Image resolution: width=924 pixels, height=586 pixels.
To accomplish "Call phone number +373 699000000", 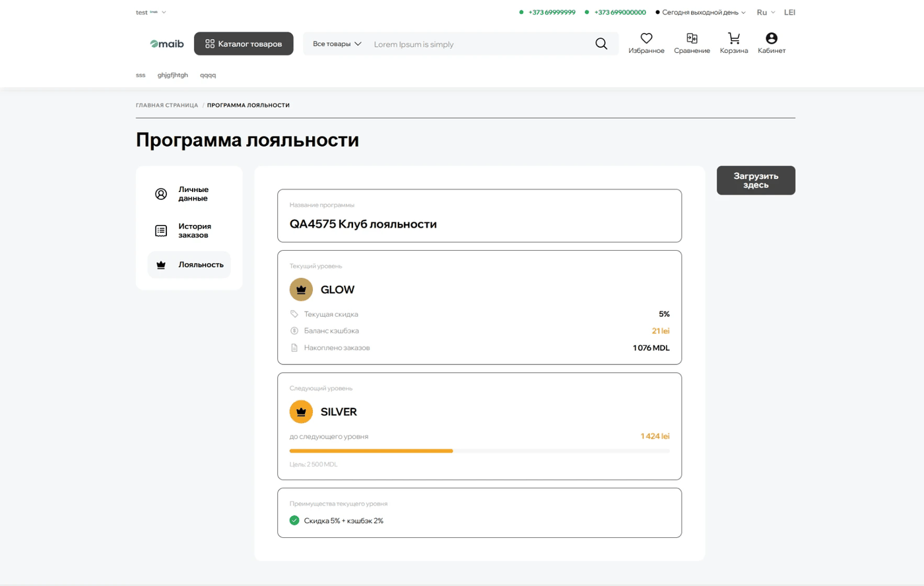I will [620, 12].
